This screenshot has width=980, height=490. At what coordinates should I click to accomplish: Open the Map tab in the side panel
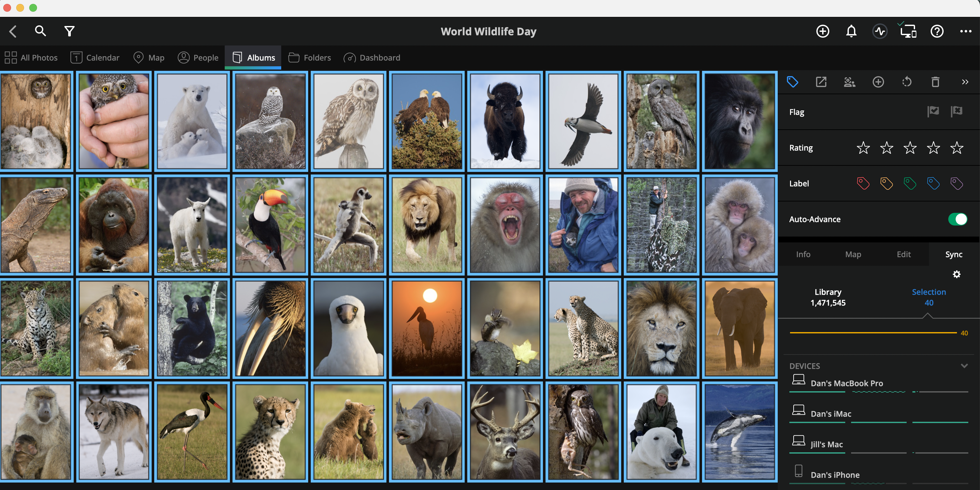[x=853, y=254]
